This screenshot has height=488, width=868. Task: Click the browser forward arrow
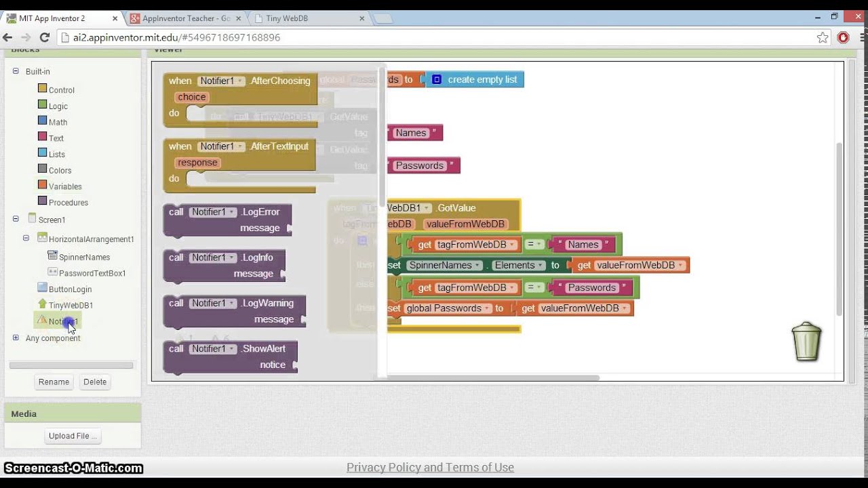click(x=26, y=37)
